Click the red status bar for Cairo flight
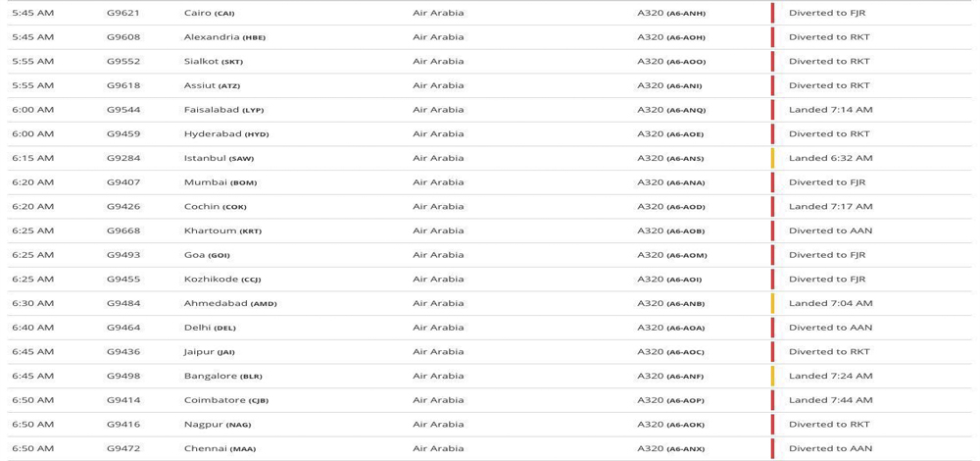The image size is (980, 461). click(x=772, y=13)
